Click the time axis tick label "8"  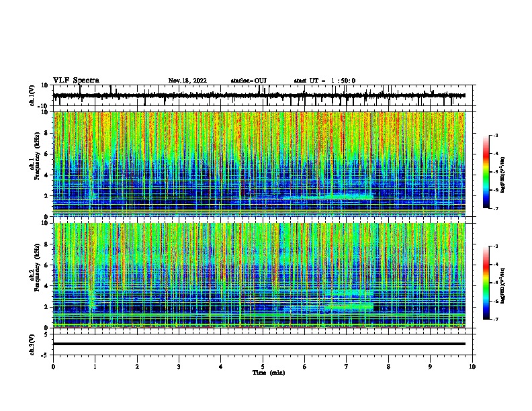388,367
